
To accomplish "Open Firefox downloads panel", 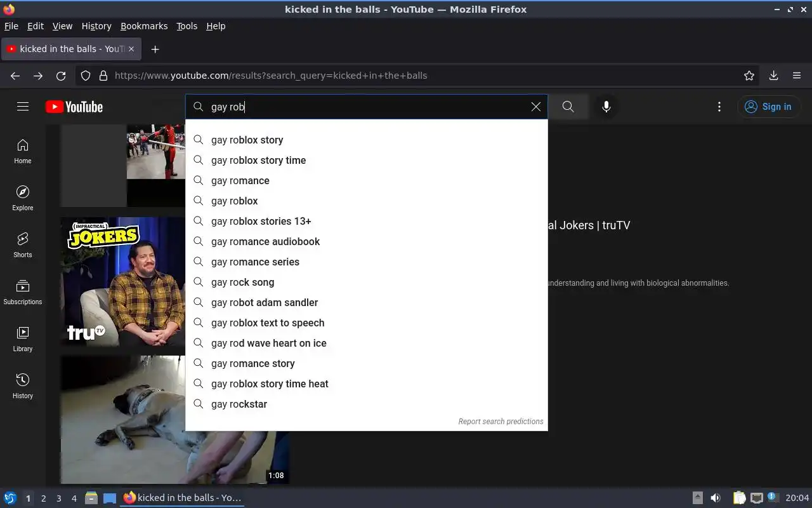I will 774,76.
